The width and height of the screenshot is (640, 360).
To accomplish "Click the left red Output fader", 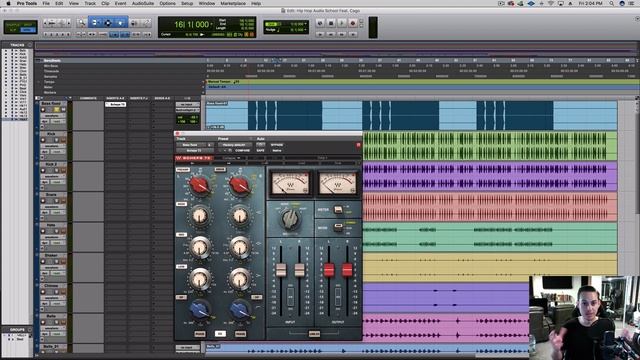I will pos(329,270).
